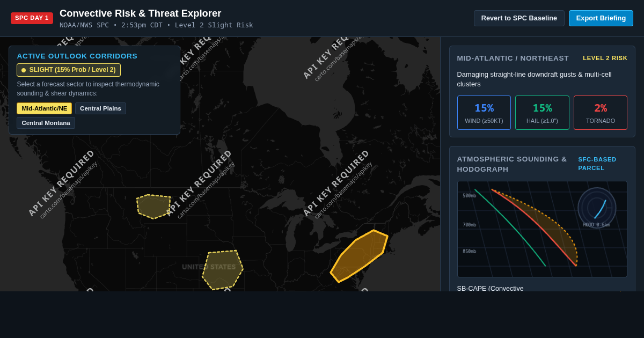Click the LEVEL 2 RISK label

point(605,58)
